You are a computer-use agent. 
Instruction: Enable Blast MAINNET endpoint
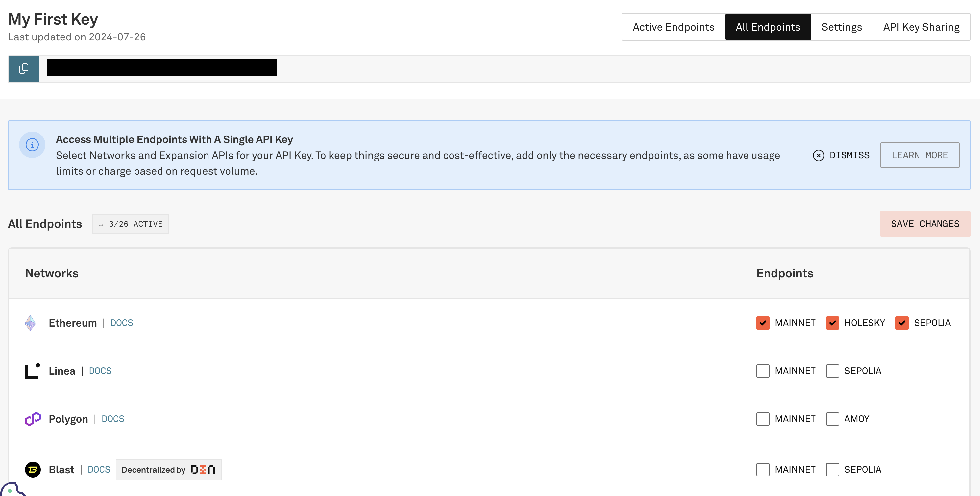coord(763,469)
